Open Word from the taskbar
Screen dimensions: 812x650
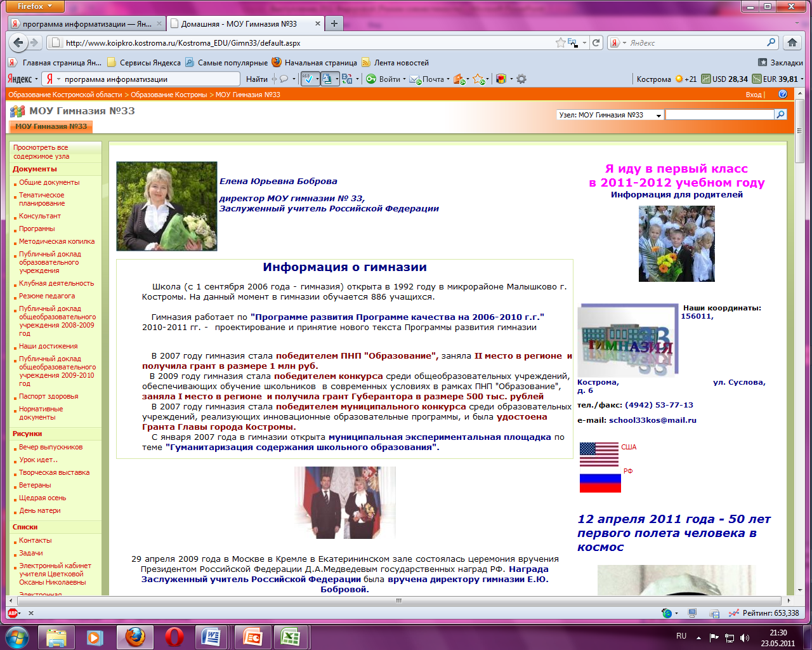pos(211,637)
